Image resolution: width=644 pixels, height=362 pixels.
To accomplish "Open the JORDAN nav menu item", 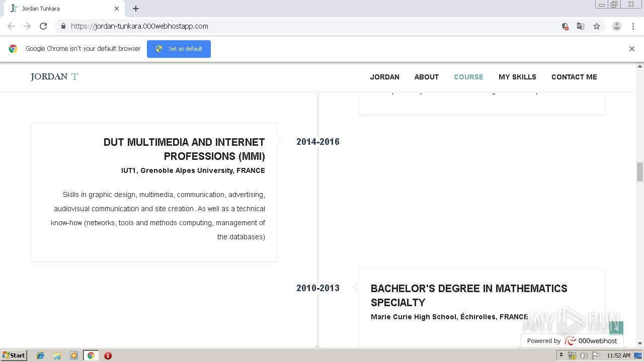I will point(385,77).
